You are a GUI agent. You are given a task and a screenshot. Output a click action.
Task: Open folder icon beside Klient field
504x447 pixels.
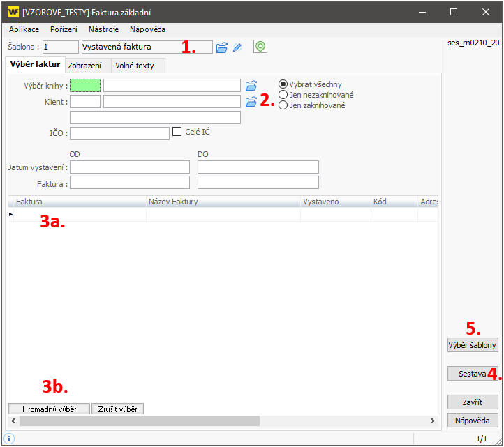pyautogui.click(x=251, y=102)
